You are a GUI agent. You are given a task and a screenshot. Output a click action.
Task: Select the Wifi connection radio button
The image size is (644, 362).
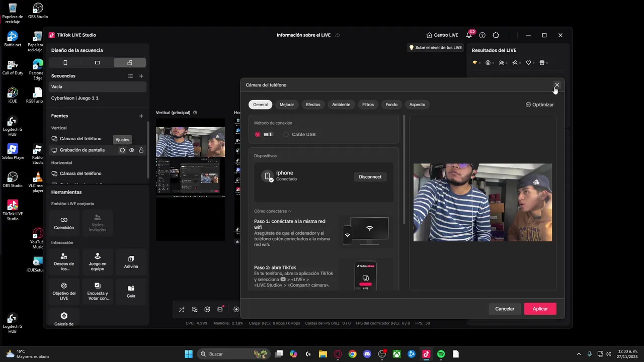click(x=258, y=134)
